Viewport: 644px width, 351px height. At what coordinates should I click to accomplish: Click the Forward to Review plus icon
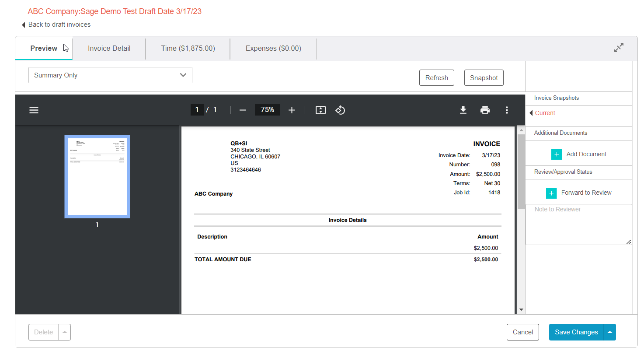click(x=551, y=193)
